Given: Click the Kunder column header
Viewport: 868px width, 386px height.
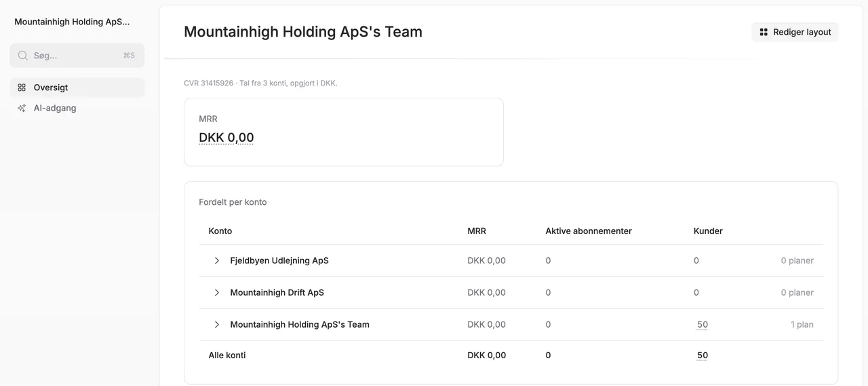Looking at the screenshot, I should click(x=708, y=231).
